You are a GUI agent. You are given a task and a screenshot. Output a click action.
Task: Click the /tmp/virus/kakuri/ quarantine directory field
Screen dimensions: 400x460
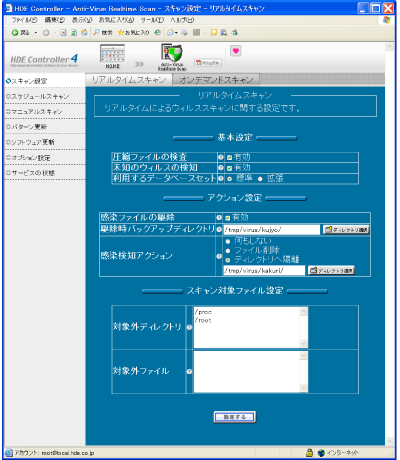[x=264, y=270]
